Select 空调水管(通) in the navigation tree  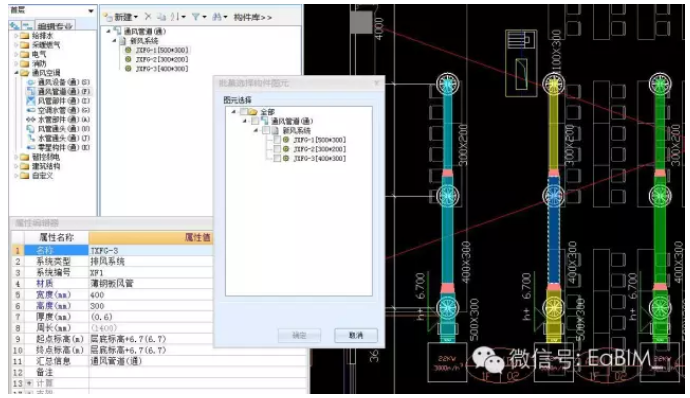coord(58,110)
